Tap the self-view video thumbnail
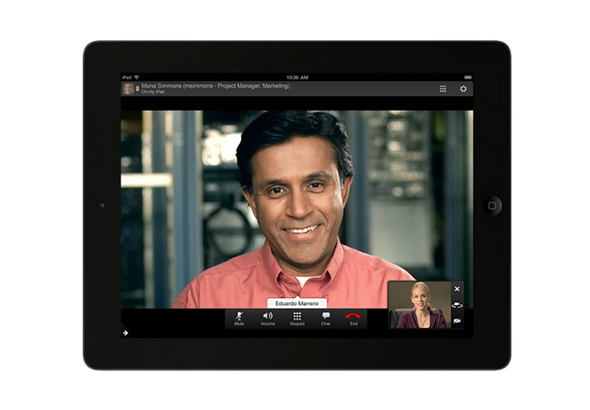 click(x=420, y=305)
